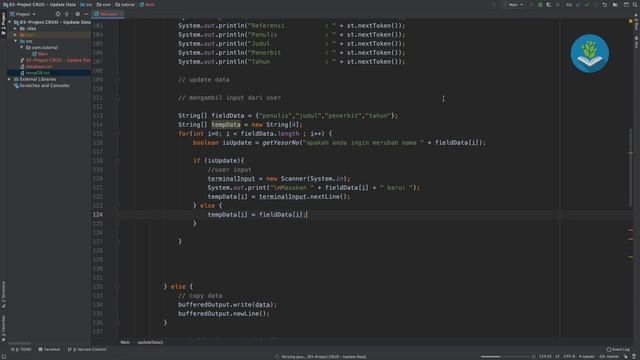Open the vertical Project tool window tab
The image size is (640, 360).
tap(3, 23)
